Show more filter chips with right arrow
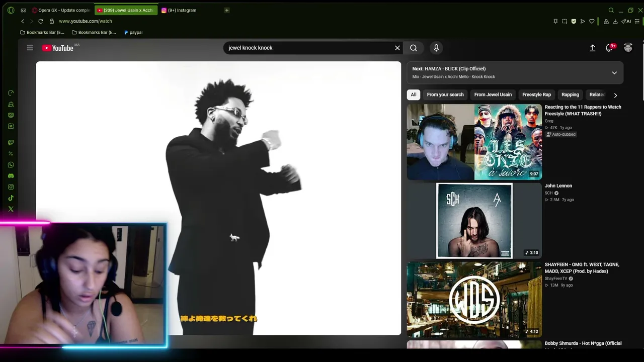 point(615,95)
